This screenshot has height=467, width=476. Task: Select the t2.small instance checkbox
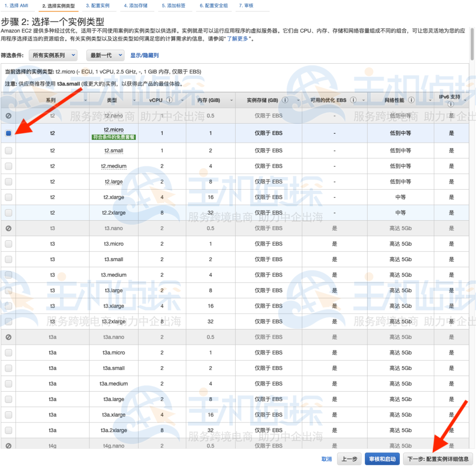(x=8, y=151)
